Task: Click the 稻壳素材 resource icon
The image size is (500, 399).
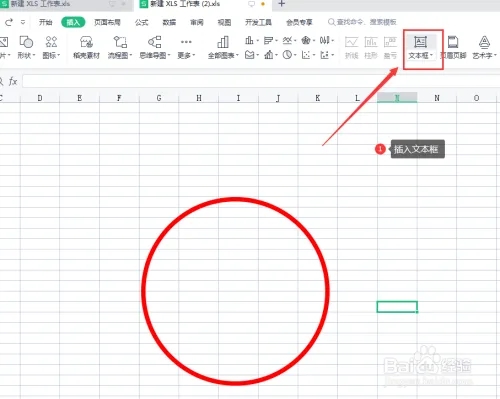Action: point(86,48)
